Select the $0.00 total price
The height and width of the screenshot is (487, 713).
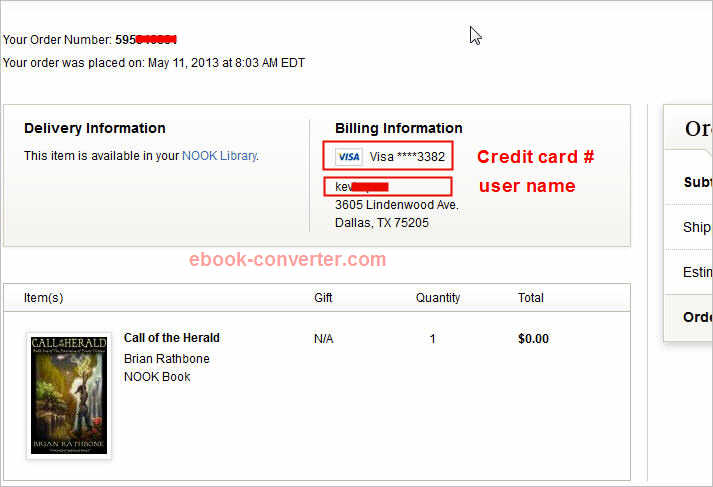coord(533,339)
